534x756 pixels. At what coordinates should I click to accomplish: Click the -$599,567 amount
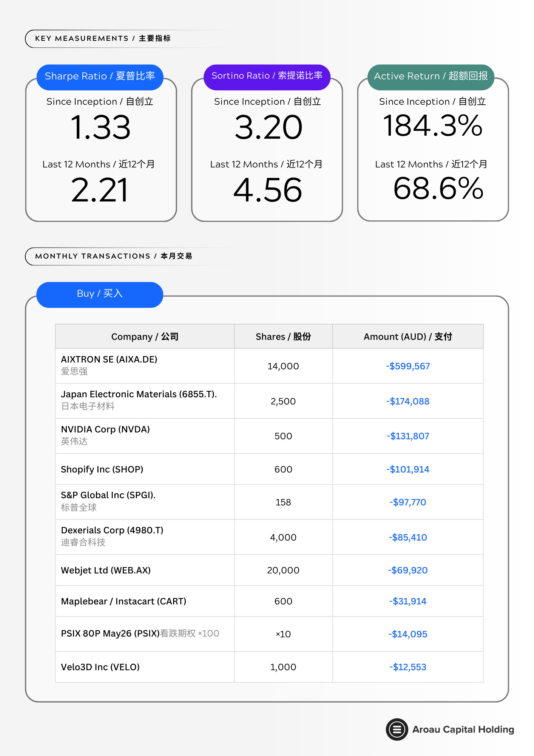click(408, 366)
